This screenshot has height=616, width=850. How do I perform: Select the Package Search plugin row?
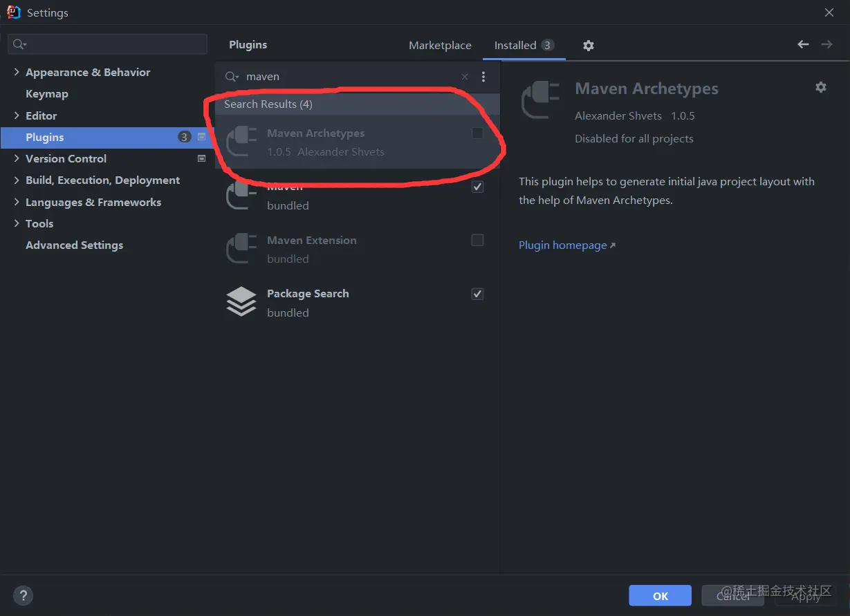point(357,303)
